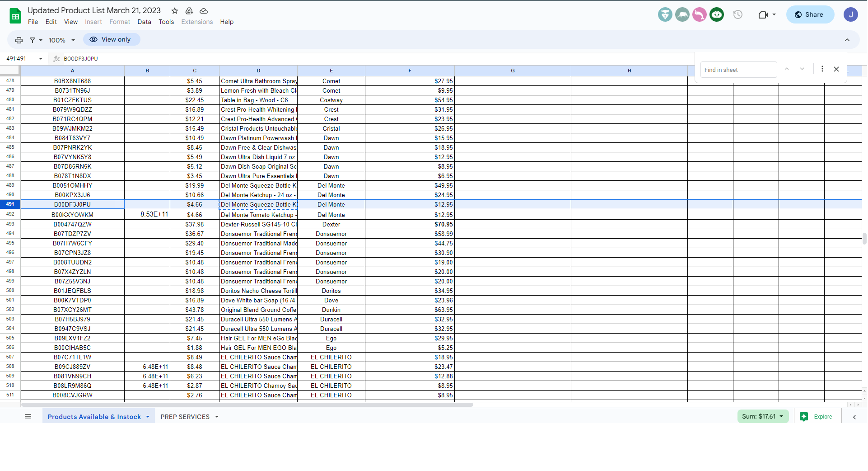Select ASIN cell B00CIHAB5C
Image resolution: width=868 pixels, height=471 pixels.
click(x=72, y=348)
